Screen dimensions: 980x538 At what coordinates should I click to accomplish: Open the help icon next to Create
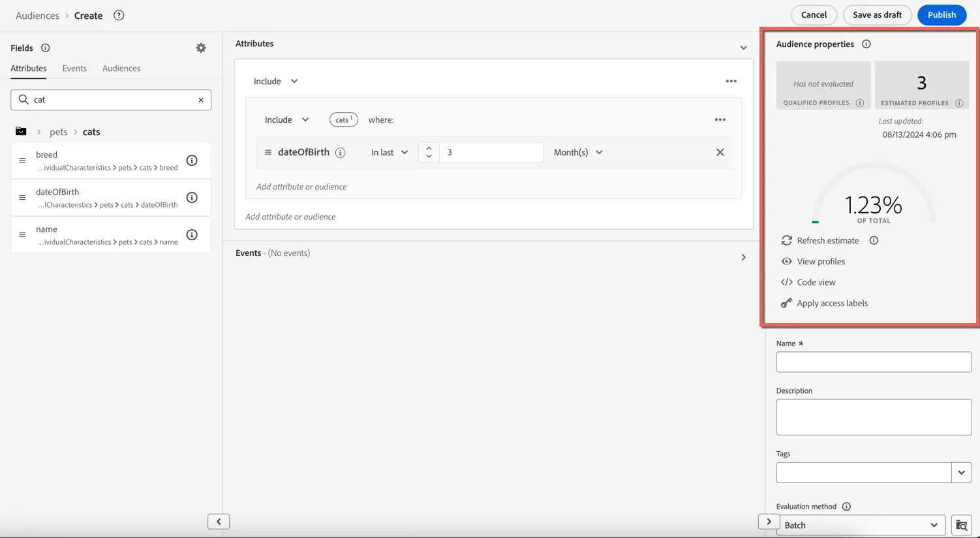click(119, 15)
